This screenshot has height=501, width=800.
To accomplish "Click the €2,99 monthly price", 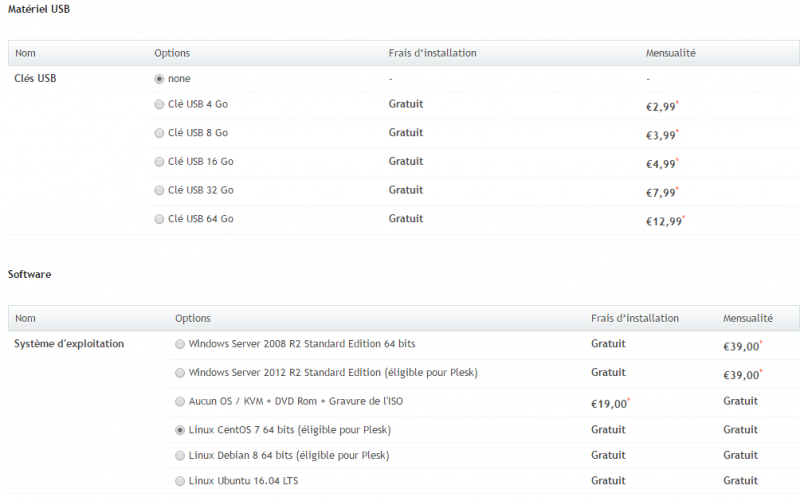I will coord(661,107).
